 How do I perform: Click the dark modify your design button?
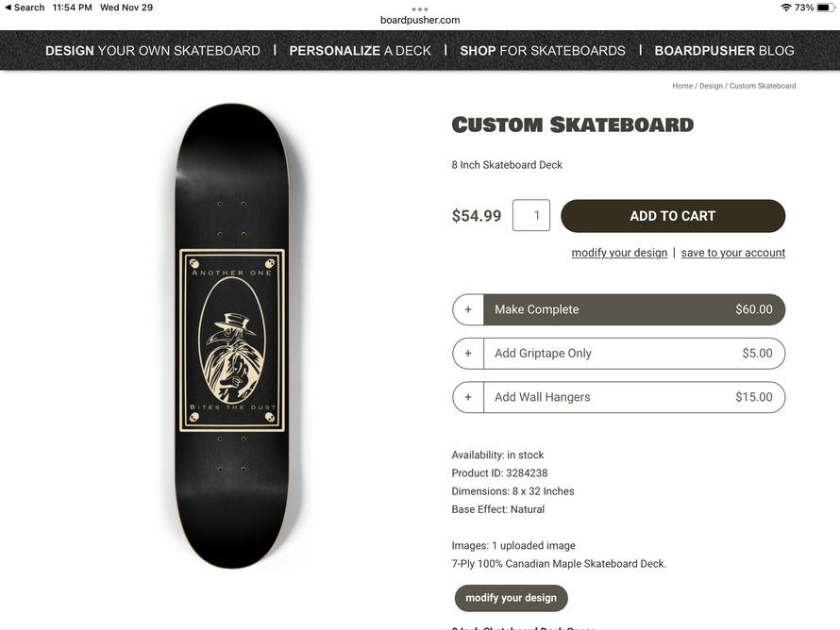coord(511,598)
